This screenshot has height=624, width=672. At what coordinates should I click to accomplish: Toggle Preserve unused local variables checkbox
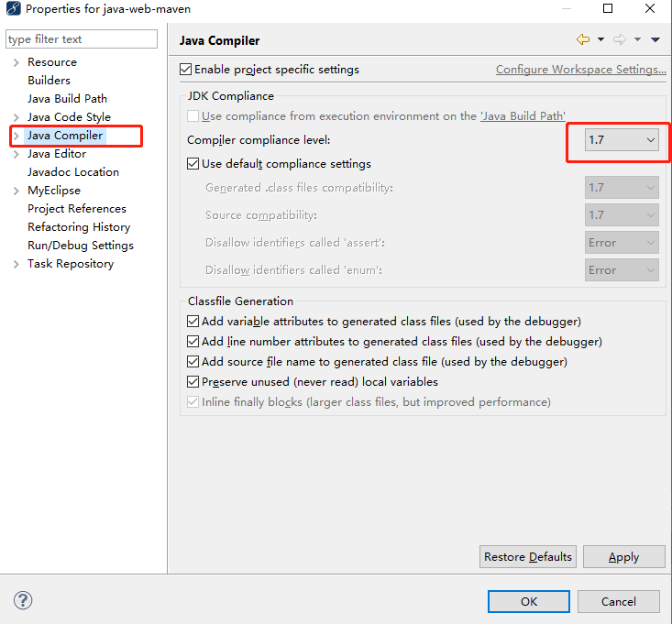pyautogui.click(x=193, y=381)
